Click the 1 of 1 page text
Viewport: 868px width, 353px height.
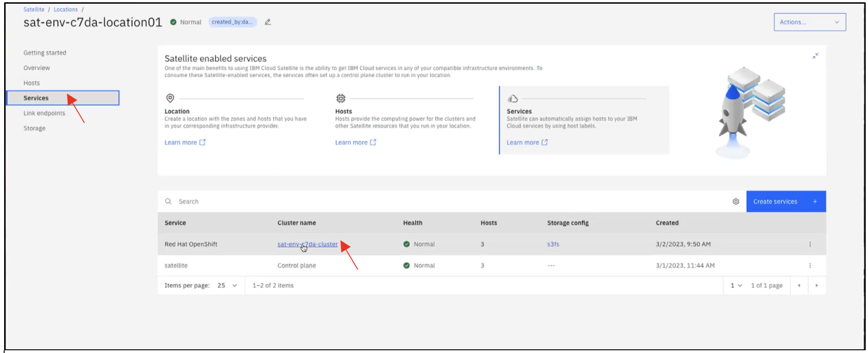[767, 286]
